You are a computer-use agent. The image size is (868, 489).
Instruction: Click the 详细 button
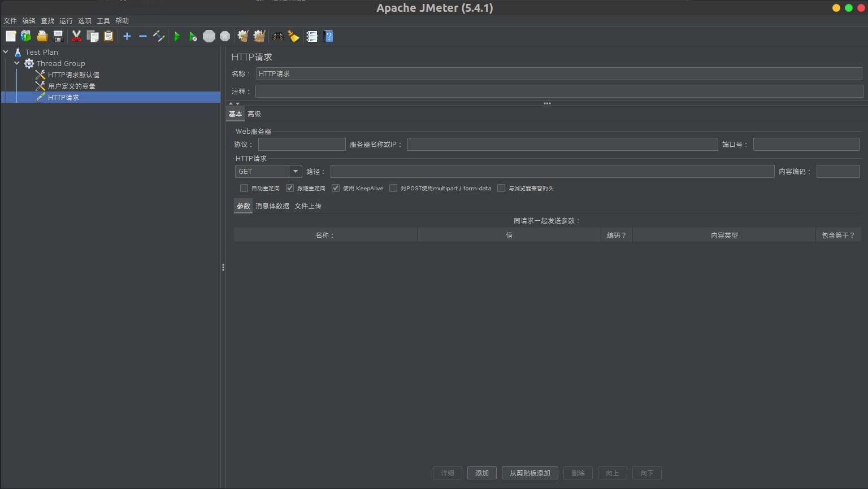pos(448,473)
